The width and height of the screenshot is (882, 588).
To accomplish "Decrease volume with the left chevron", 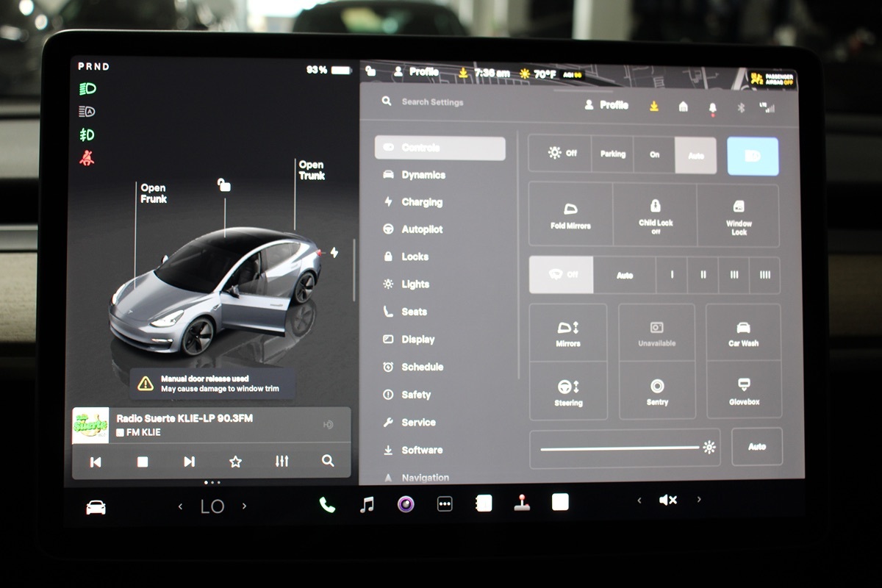I will coord(639,501).
